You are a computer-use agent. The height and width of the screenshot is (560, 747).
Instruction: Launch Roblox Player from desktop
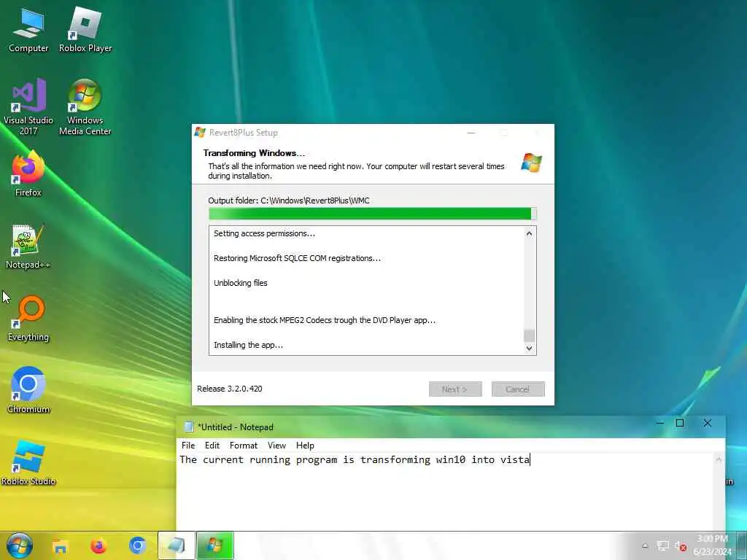click(x=85, y=30)
